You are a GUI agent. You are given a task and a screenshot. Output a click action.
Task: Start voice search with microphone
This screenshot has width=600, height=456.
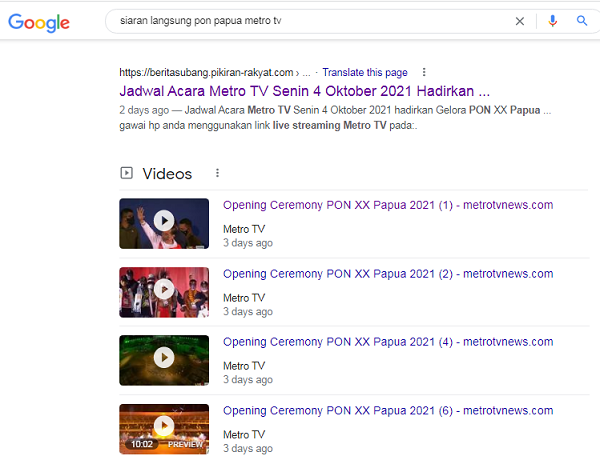click(552, 21)
